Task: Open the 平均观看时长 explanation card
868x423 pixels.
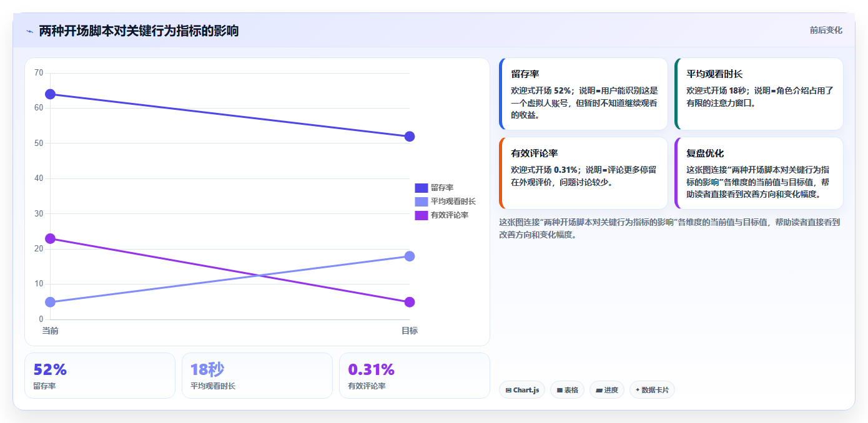Action: [759, 94]
